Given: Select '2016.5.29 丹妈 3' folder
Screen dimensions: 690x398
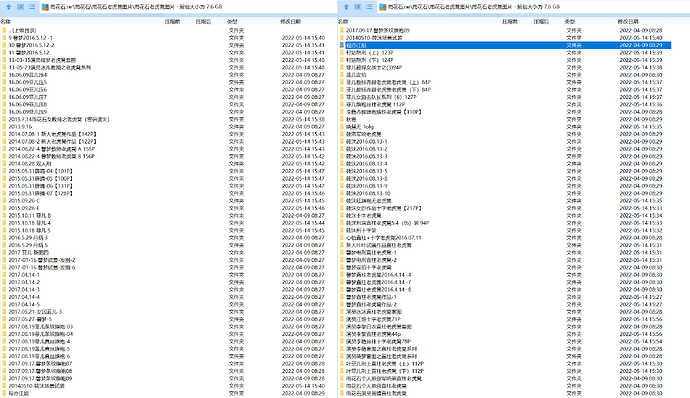Looking at the screenshot, I should click(x=28, y=237).
